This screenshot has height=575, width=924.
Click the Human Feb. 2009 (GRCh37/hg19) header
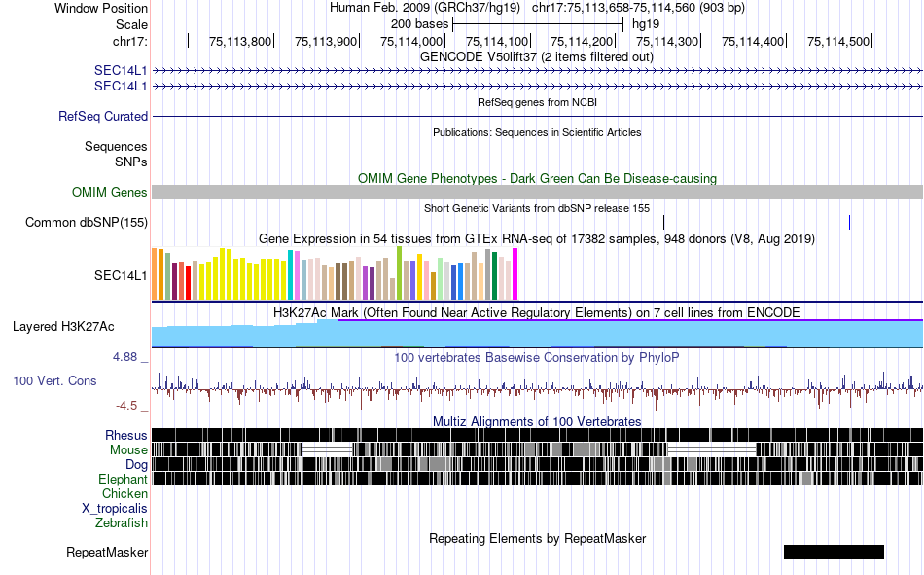click(425, 8)
